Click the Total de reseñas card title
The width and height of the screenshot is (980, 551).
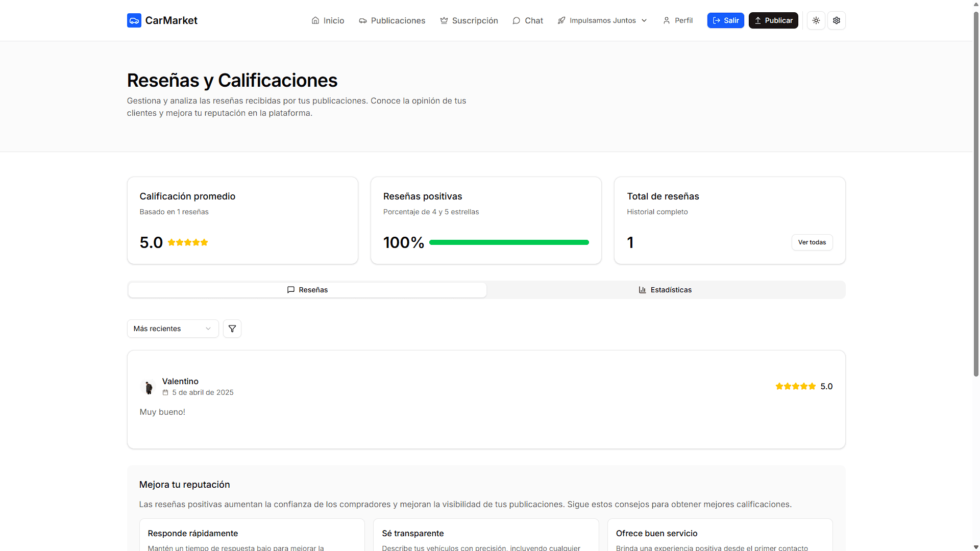click(663, 196)
